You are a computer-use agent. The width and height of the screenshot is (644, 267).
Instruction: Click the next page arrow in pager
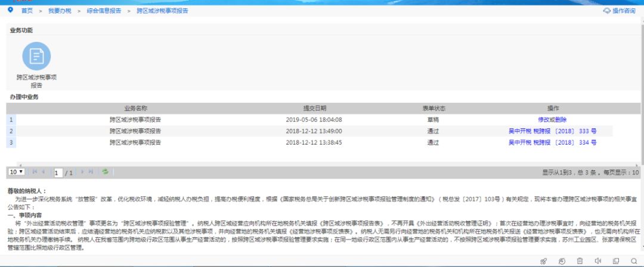coord(82,172)
